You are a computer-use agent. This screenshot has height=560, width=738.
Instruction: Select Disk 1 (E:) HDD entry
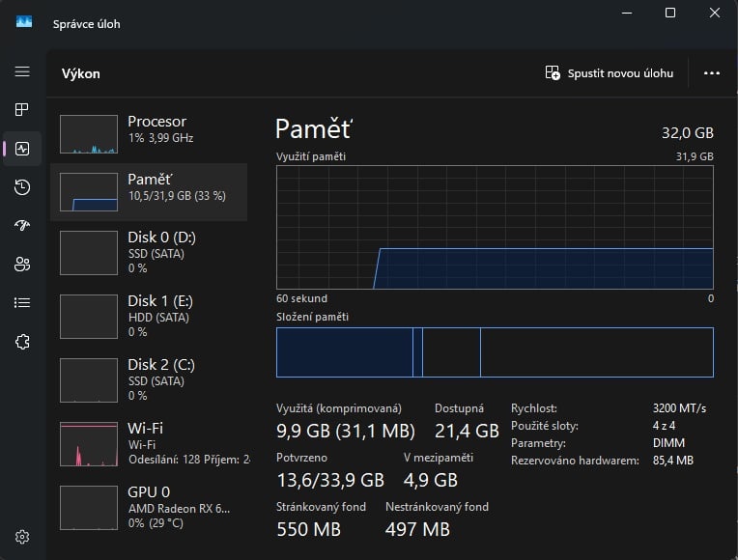click(x=149, y=316)
